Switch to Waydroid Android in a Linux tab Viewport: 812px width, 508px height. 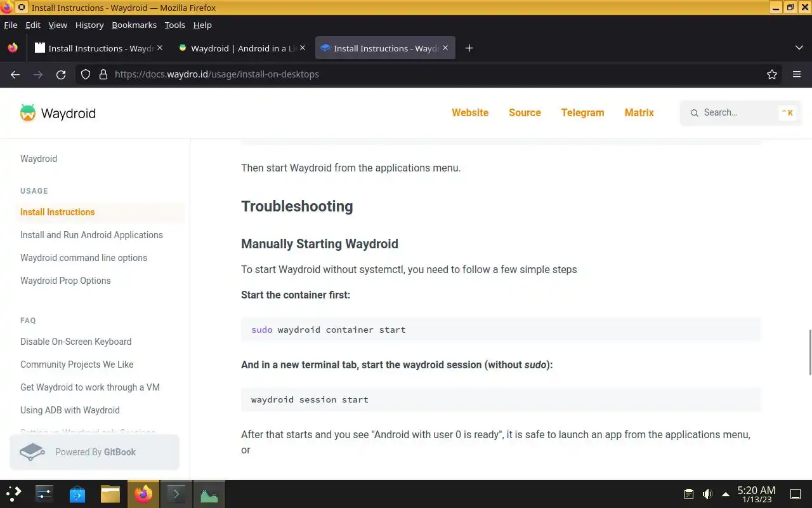tap(241, 48)
